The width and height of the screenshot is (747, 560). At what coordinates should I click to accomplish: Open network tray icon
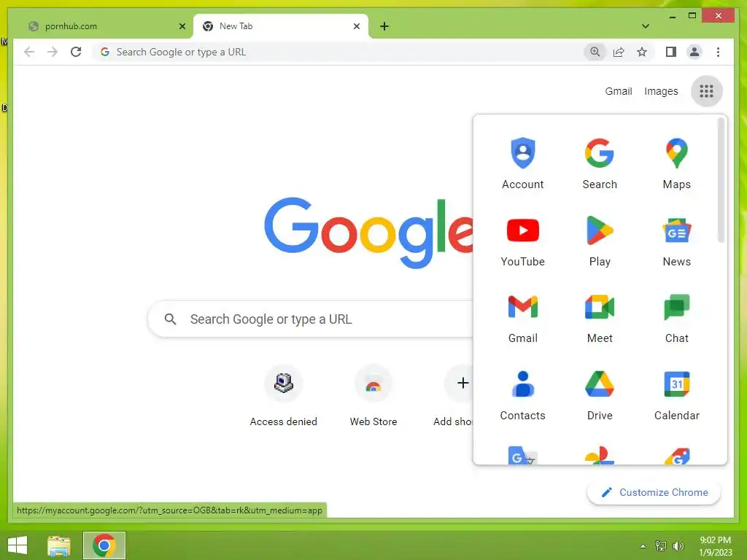click(661, 546)
